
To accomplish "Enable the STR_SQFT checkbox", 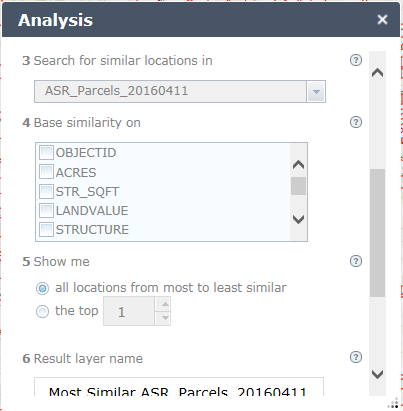I will pos(46,191).
